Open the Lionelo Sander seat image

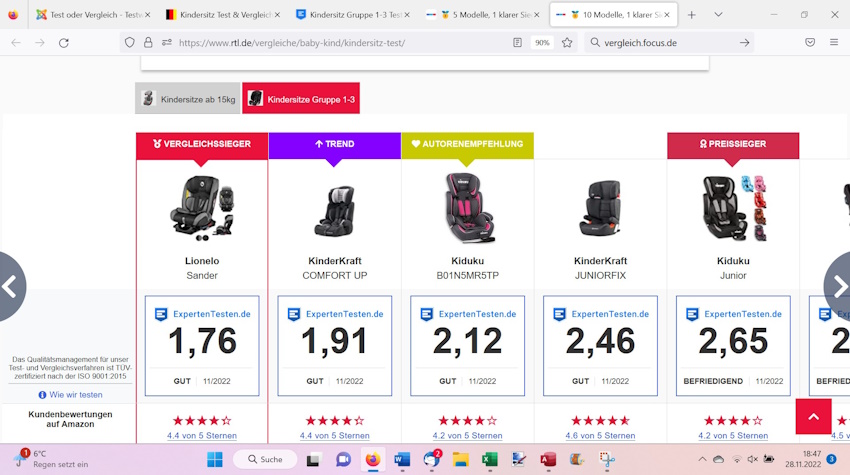[x=202, y=208]
